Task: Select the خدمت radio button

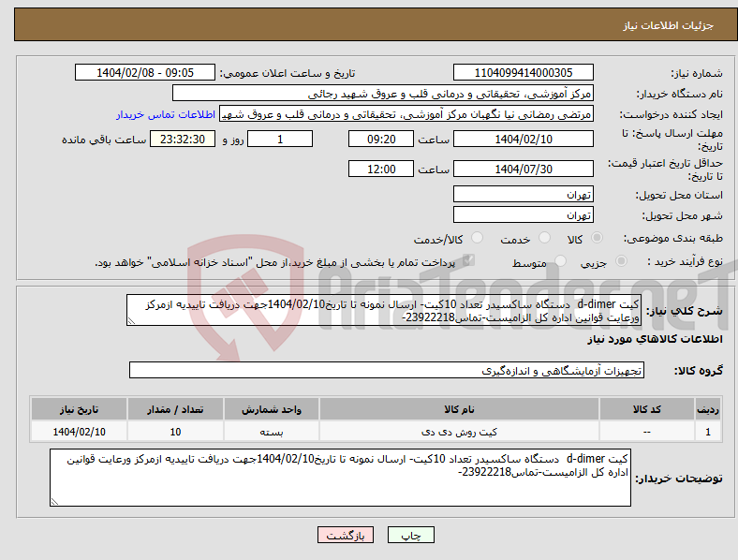Action: (544, 238)
